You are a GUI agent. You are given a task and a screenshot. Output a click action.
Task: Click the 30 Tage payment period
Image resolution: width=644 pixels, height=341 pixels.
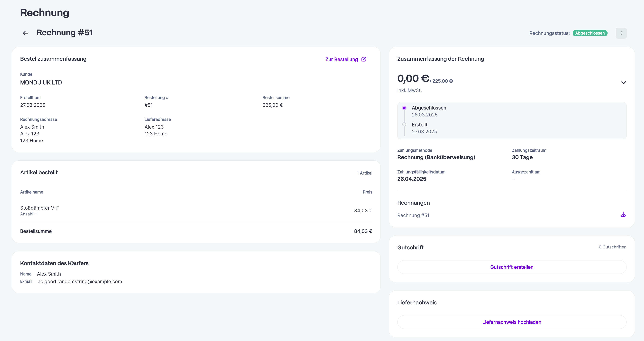pos(522,157)
